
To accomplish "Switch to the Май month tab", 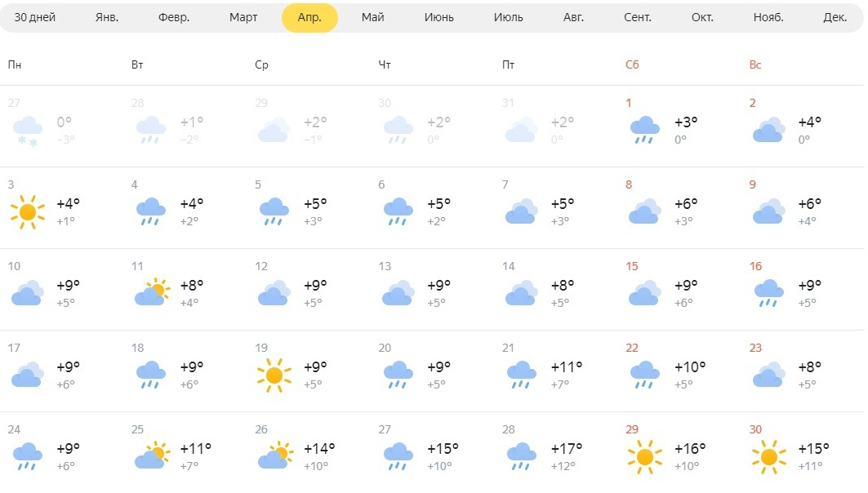I will point(372,17).
